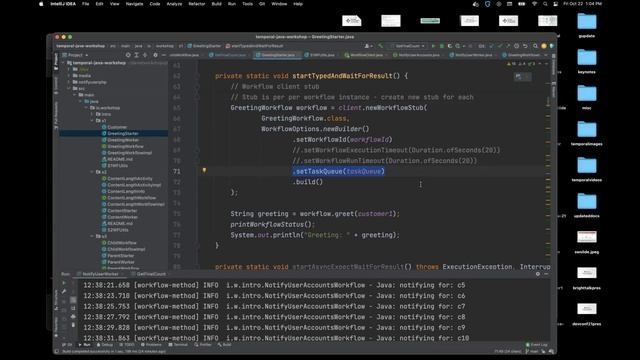The width and height of the screenshot is (640, 360).
Task: Select GreetingWorker class in project tree
Action: 123,140
